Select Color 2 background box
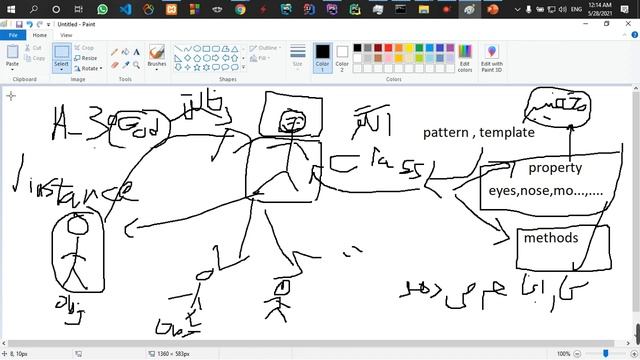 click(342, 58)
